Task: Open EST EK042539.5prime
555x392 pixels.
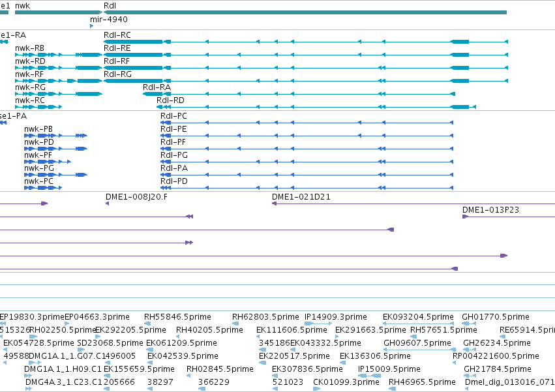Action: pyautogui.click(x=183, y=356)
